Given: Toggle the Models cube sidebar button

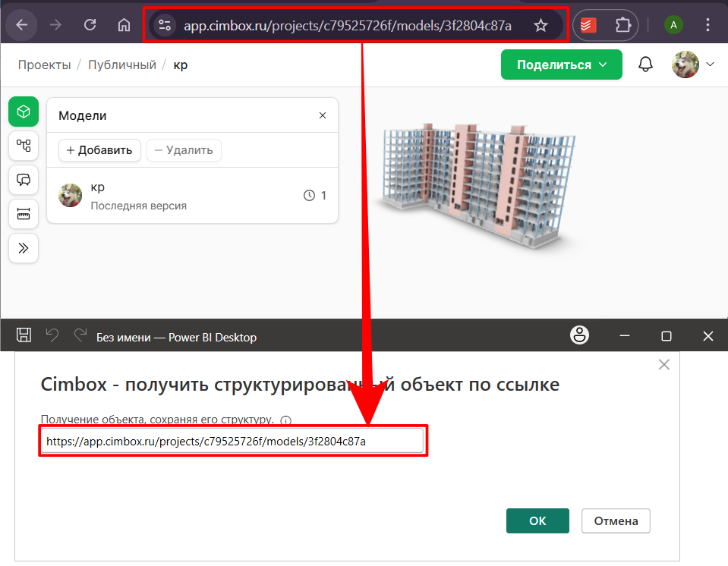Looking at the screenshot, I should 24,112.
